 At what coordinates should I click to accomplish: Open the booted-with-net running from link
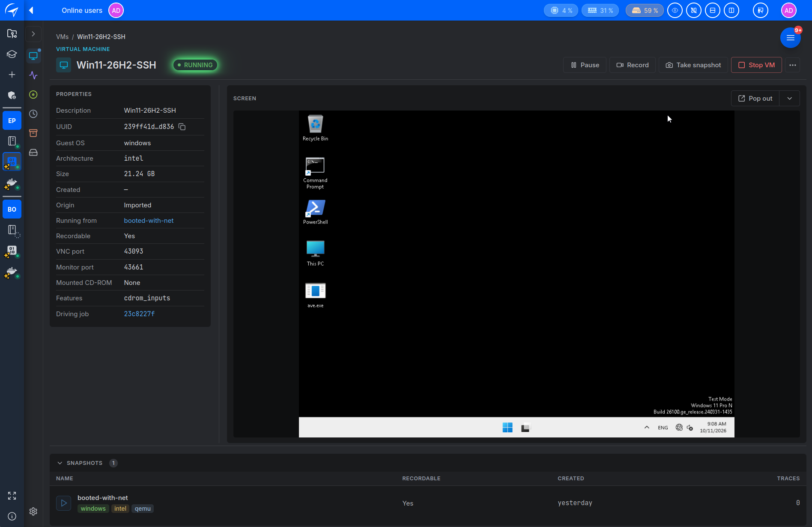tap(149, 221)
